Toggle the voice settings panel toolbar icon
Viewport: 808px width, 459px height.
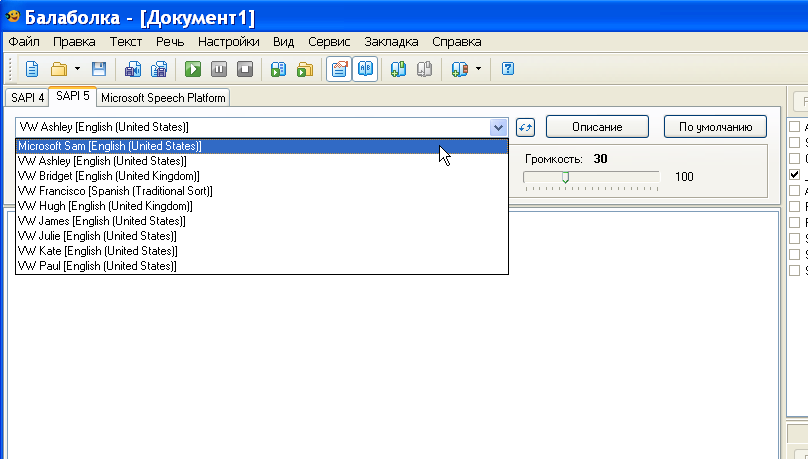click(x=339, y=69)
